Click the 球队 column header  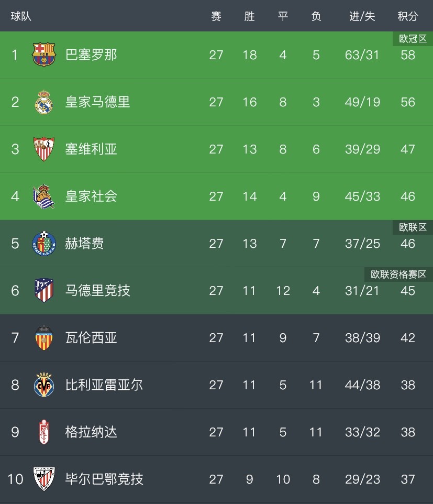21,16
